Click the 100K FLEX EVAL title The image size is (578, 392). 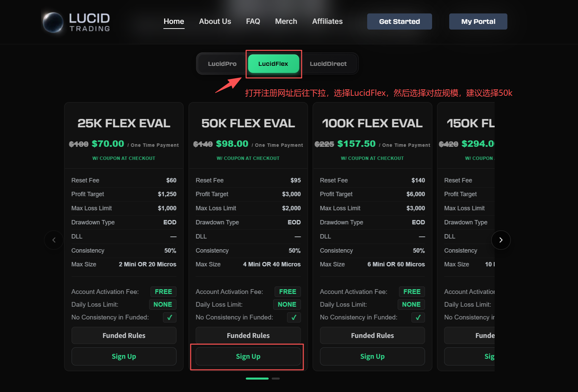(x=372, y=123)
